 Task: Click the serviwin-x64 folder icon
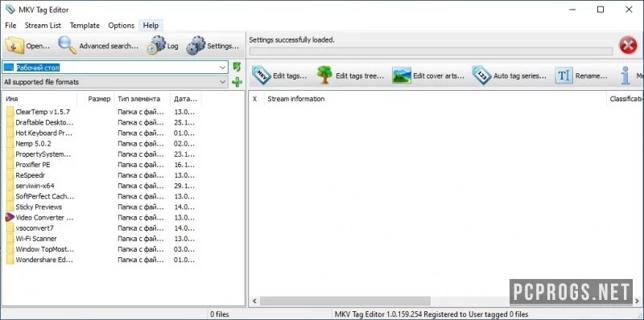[10, 186]
